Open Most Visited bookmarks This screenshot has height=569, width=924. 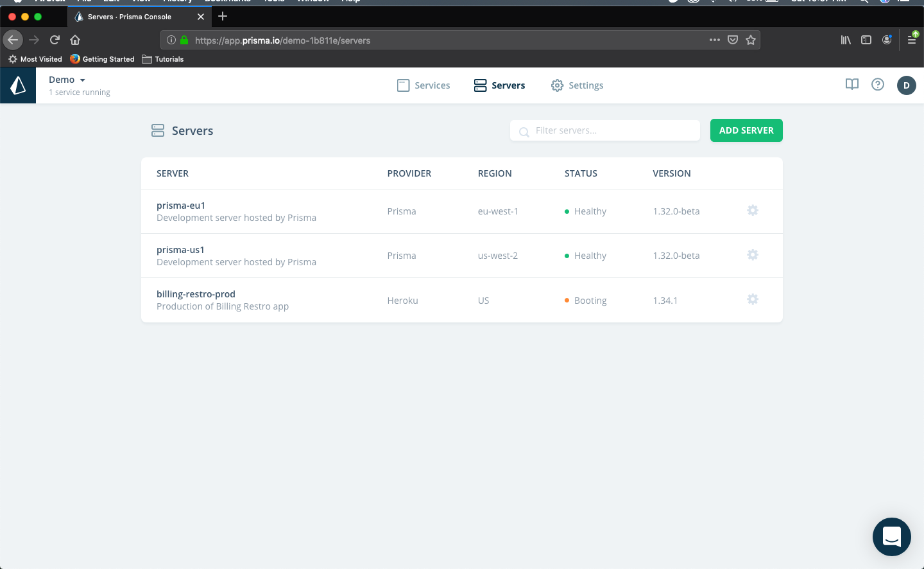tap(35, 59)
